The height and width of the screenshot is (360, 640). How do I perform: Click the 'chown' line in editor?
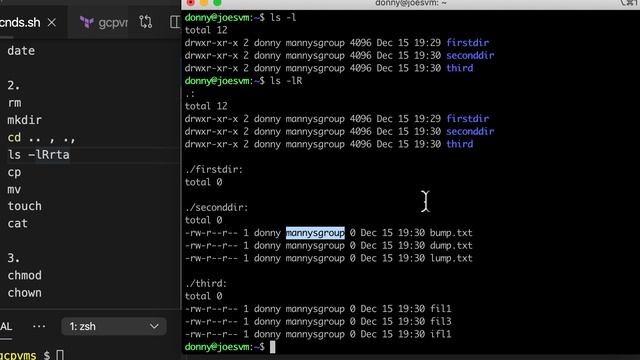(24, 293)
